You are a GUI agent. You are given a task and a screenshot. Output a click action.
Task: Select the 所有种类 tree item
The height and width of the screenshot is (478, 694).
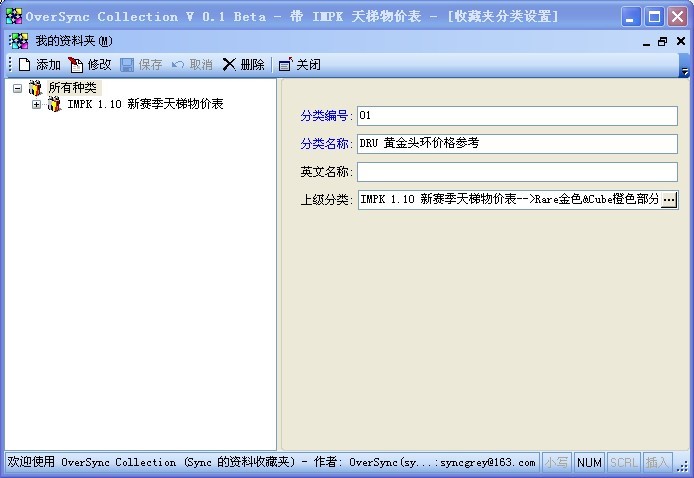click(x=73, y=88)
